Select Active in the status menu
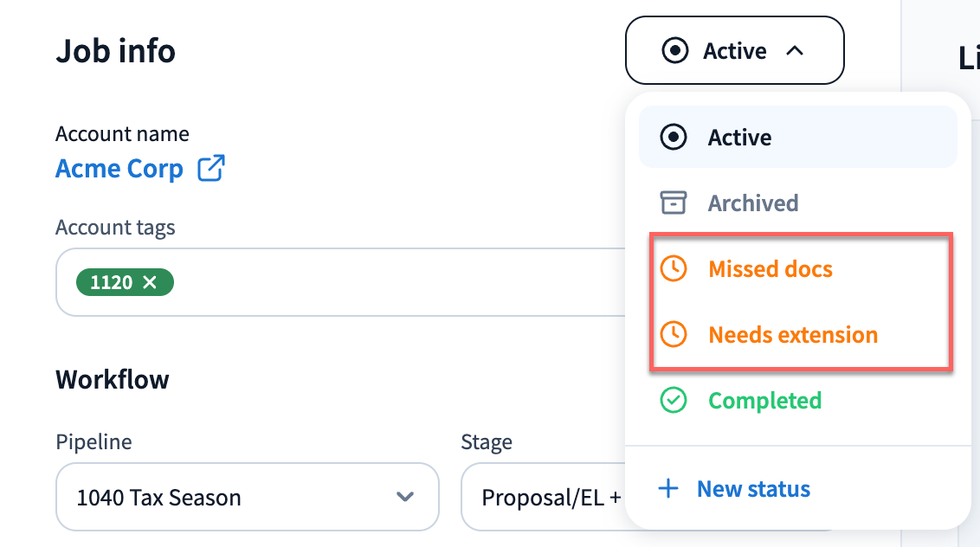The image size is (980, 547). (739, 138)
